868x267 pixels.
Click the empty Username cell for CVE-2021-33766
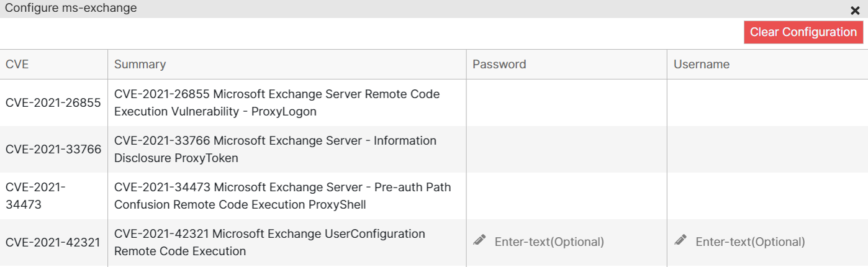(767, 150)
